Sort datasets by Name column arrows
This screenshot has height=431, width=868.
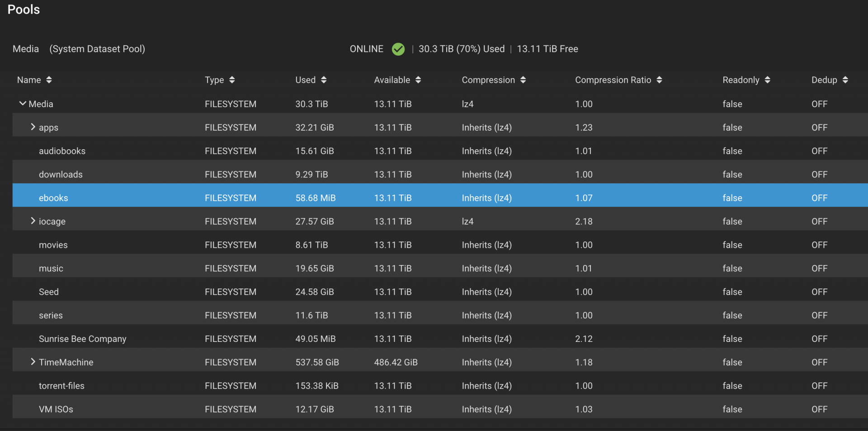coord(49,80)
